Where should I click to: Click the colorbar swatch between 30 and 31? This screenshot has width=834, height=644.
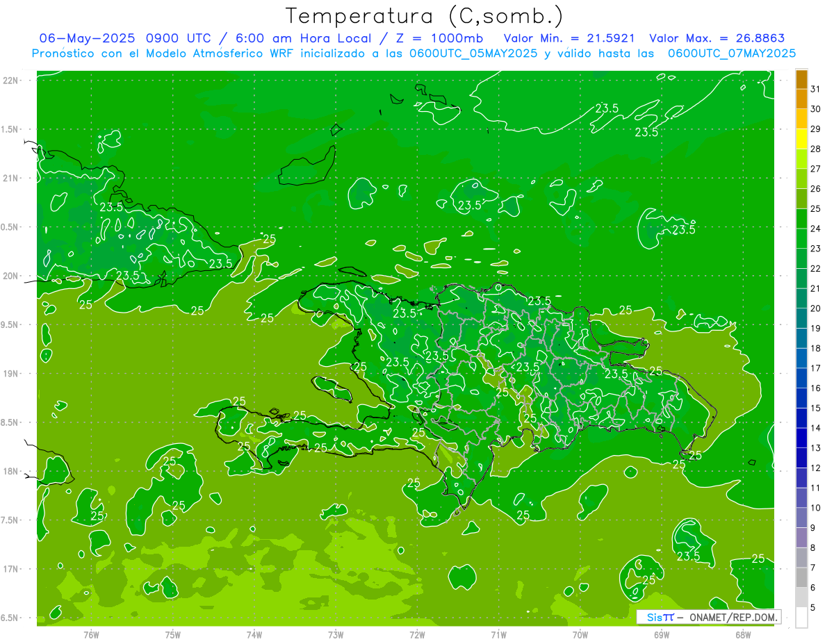pyautogui.click(x=802, y=99)
